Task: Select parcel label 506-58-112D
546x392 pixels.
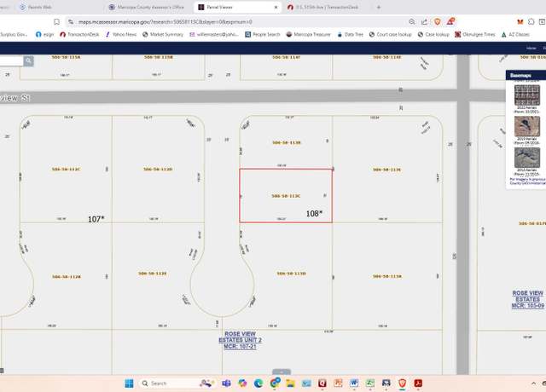Action: point(158,170)
